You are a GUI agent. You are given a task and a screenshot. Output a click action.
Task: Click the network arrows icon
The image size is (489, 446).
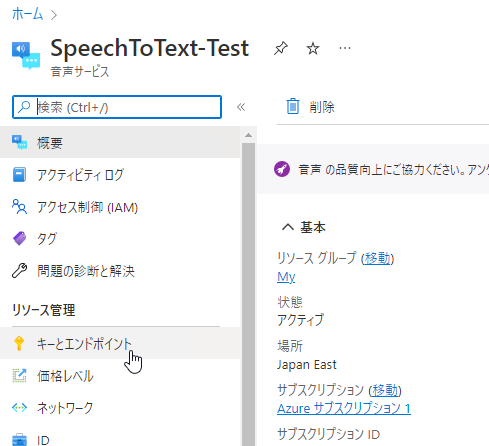coord(19,407)
